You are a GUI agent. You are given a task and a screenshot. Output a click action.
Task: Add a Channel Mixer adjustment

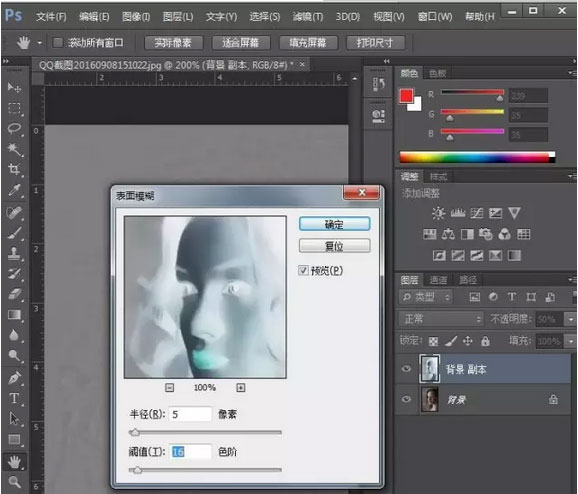(505, 234)
